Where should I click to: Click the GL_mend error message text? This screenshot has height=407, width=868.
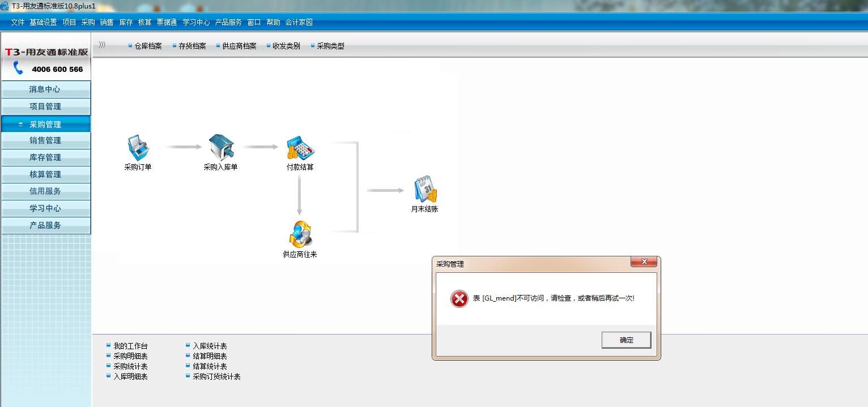554,298
